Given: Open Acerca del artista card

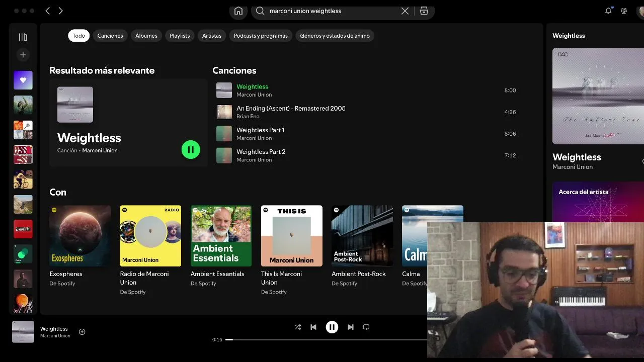Looking at the screenshot, I should click(598, 202).
